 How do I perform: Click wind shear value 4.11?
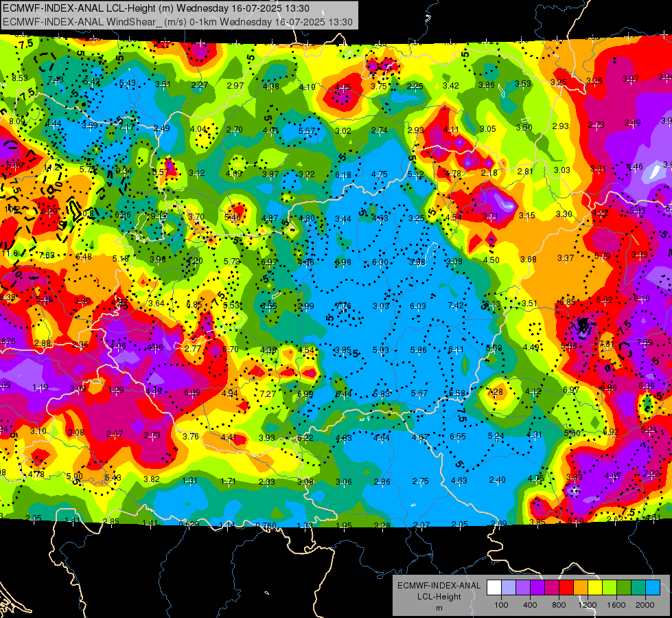pyautogui.click(x=451, y=130)
